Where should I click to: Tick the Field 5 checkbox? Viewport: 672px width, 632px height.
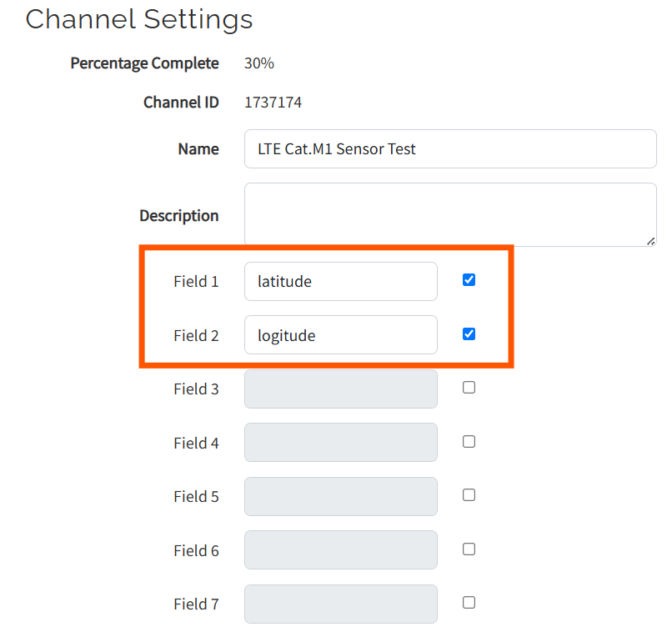[469, 495]
